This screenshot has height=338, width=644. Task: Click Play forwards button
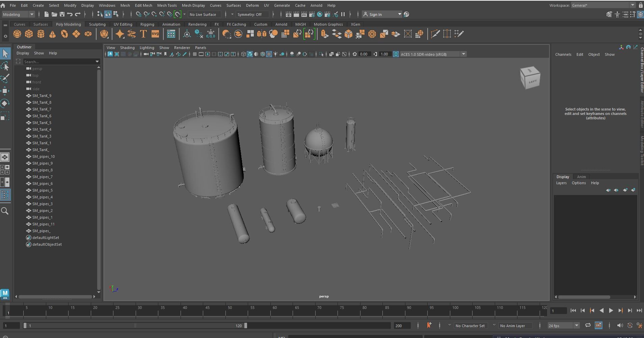pyautogui.click(x=611, y=310)
